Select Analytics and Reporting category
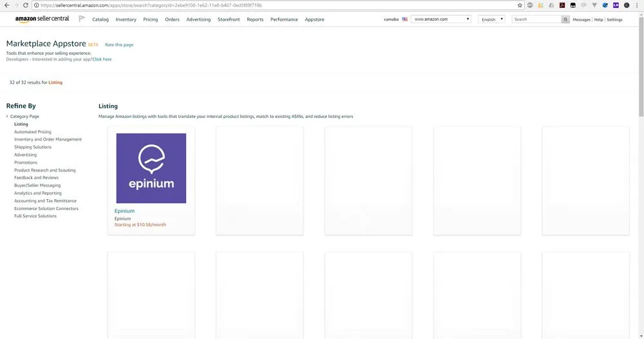 coord(38,193)
